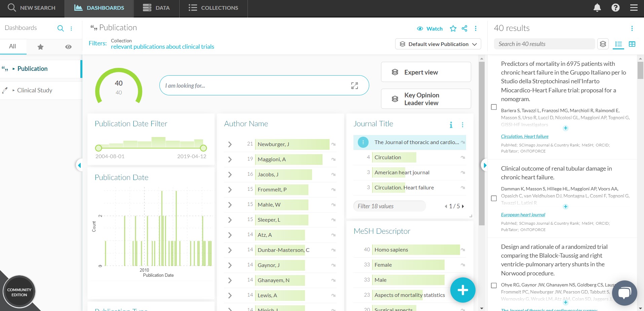Select checkbox for Clinical outcome of renal result

[x=494, y=198]
